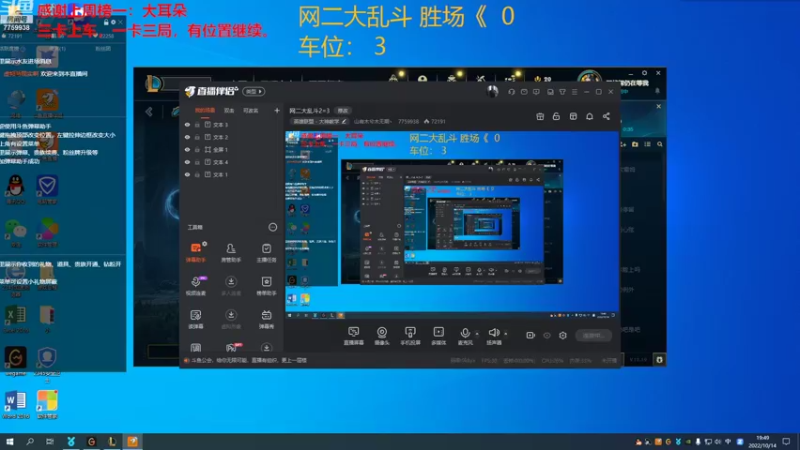Open the 读弹幕 tool in the toolbox

(x=196, y=319)
